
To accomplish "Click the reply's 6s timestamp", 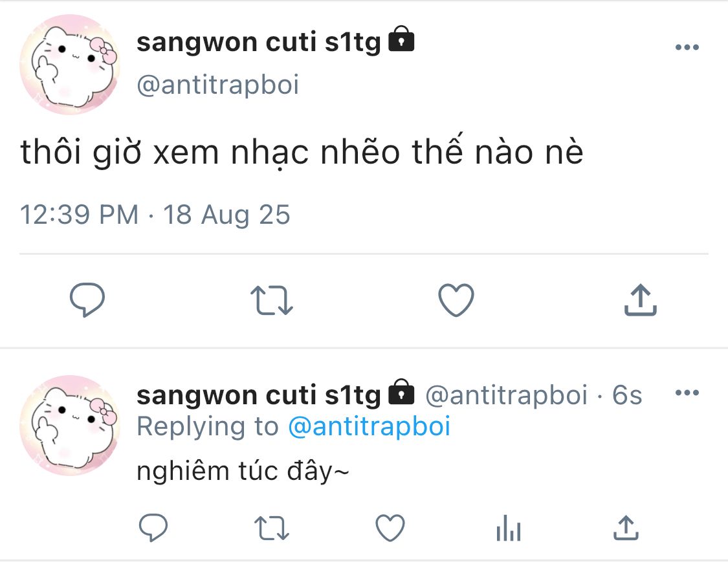I will 627,395.
